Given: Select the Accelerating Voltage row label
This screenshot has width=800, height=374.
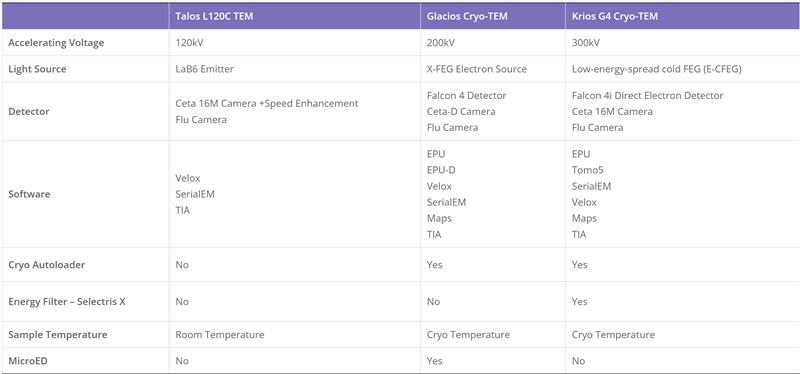Looking at the screenshot, I should [56, 43].
